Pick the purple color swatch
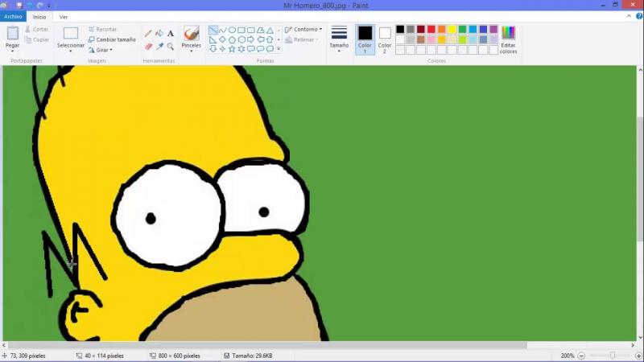Screen dimensions: 644x362 tap(493, 29)
